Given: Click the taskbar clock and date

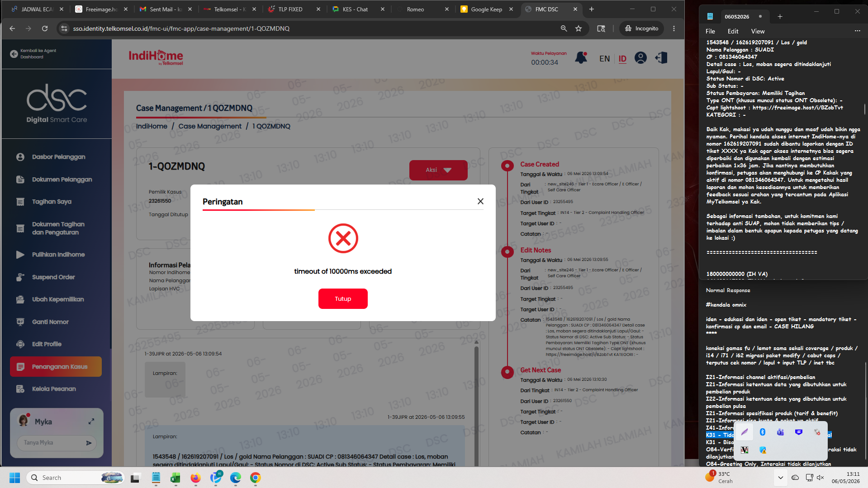Looking at the screenshot, I should click(x=845, y=478).
